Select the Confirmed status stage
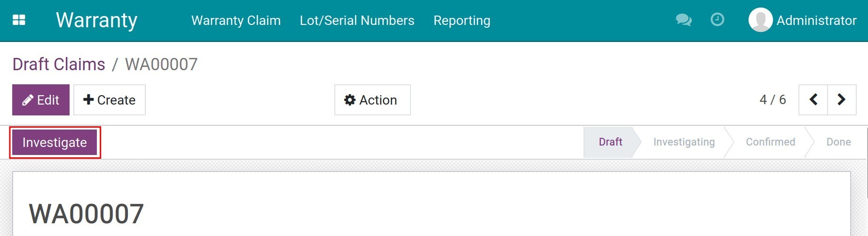 tap(770, 142)
